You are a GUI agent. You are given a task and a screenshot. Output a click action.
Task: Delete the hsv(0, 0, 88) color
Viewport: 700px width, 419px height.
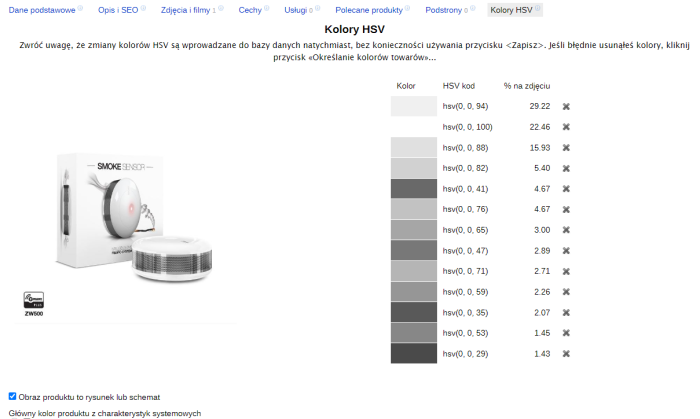coord(566,148)
